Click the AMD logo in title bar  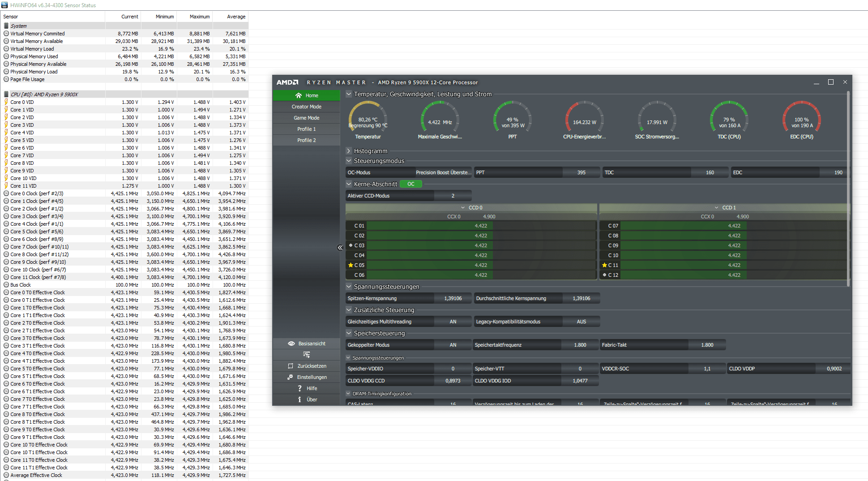coord(287,82)
